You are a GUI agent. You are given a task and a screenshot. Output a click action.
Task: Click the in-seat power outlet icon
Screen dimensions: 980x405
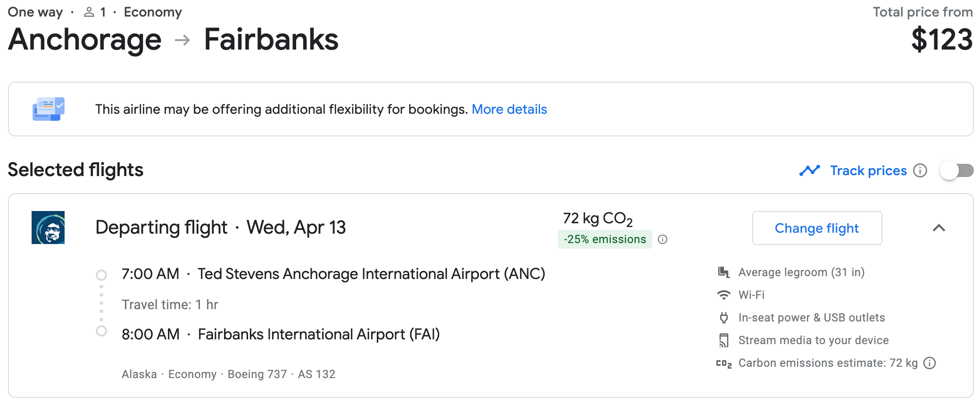click(x=724, y=317)
